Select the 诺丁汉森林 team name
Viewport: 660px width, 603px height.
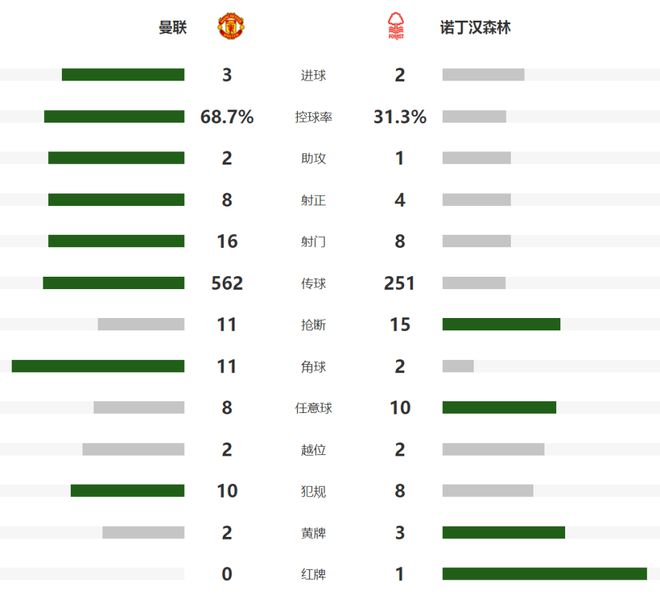pyautogui.click(x=475, y=28)
